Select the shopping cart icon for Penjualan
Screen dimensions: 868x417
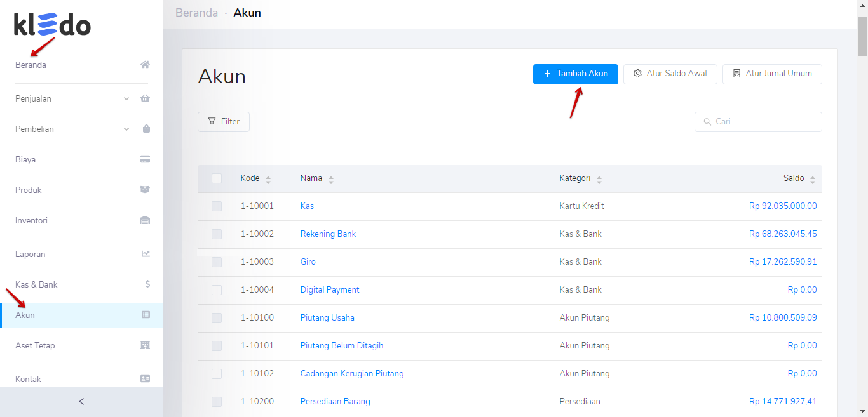145,98
